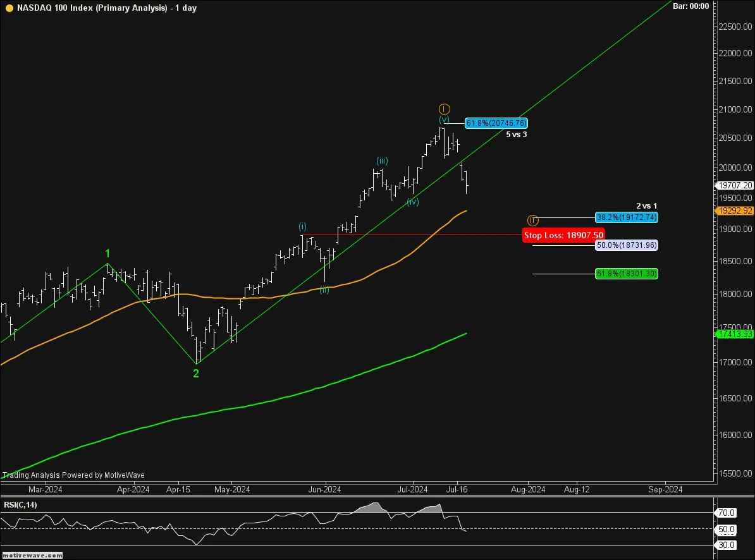Screen dimensions: 755x560
Task: Click the RSI(C,14) study label
Action: pyautogui.click(x=21, y=504)
